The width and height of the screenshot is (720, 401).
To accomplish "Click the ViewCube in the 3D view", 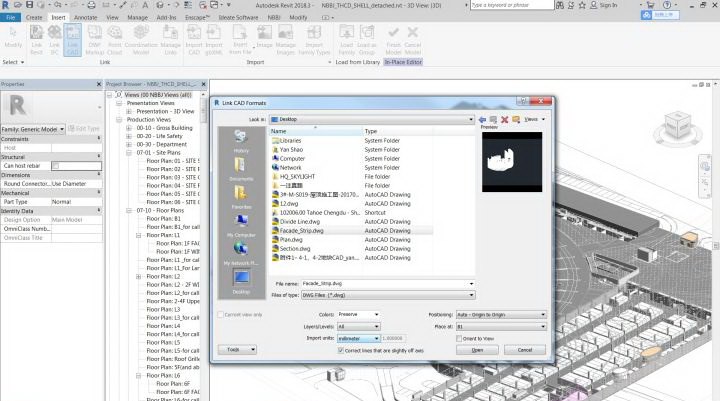I will pyautogui.click(x=679, y=127).
